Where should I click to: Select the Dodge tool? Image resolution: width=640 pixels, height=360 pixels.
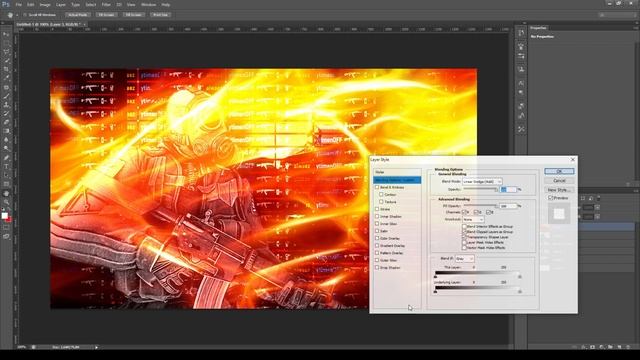(6, 149)
